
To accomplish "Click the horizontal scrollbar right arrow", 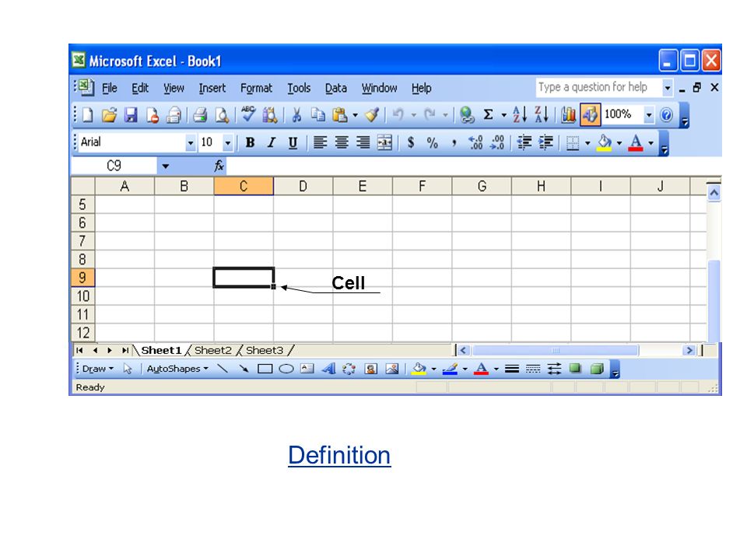I will (689, 351).
